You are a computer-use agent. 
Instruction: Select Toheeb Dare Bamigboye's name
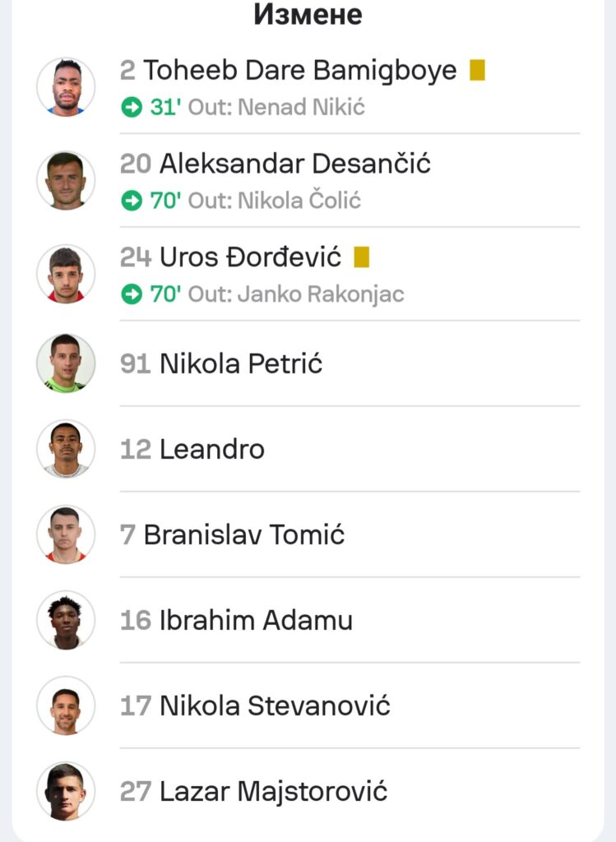click(300, 71)
